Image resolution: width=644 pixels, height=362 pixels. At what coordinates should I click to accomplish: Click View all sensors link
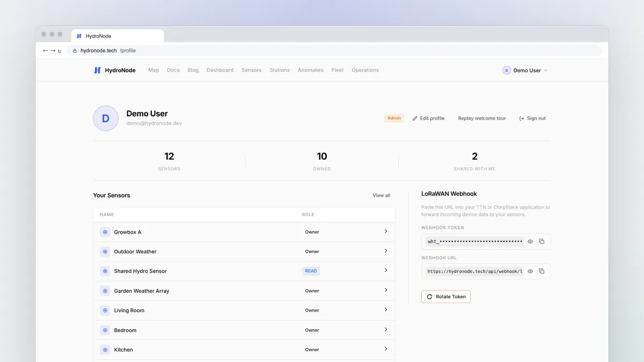(x=382, y=195)
